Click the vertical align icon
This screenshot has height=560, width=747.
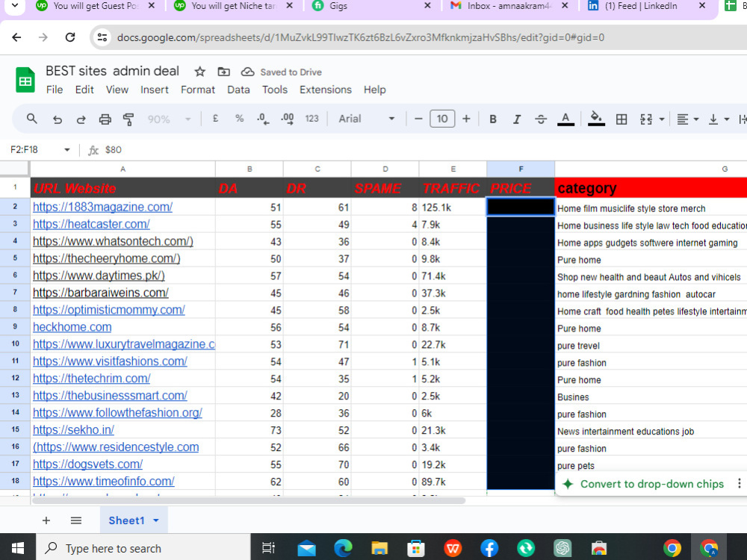tap(713, 119)
